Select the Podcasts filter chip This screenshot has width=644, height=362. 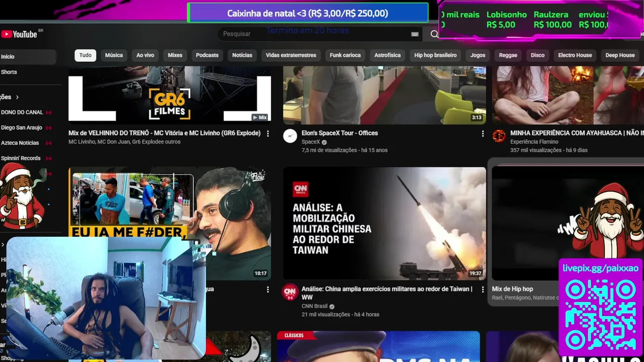click(x=207, y=55)
